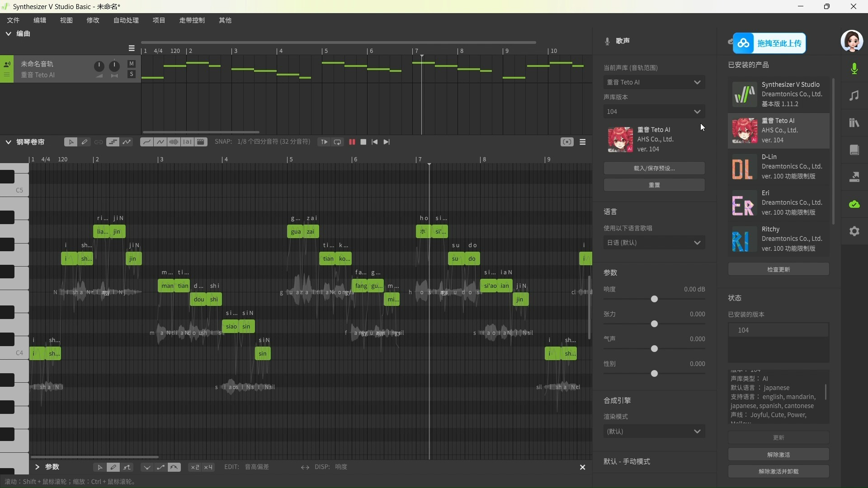Close the parameter panel with X
Image resolution: width=868 pixels, height=488 pixels.
583,467
